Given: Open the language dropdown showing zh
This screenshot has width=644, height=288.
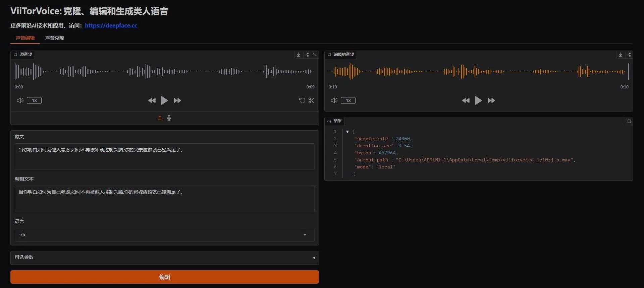Looking at the screenshot, I should pos(164,235).
